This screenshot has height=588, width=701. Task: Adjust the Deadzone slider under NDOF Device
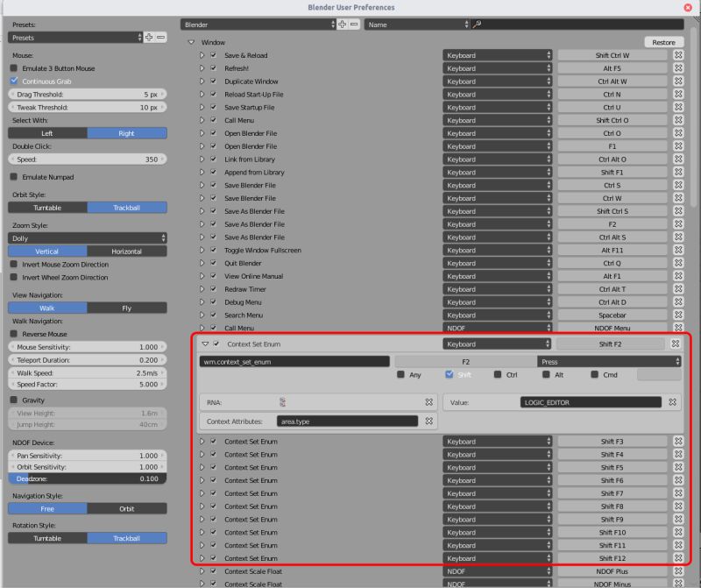pyautogui.click(x=88, y=478)
